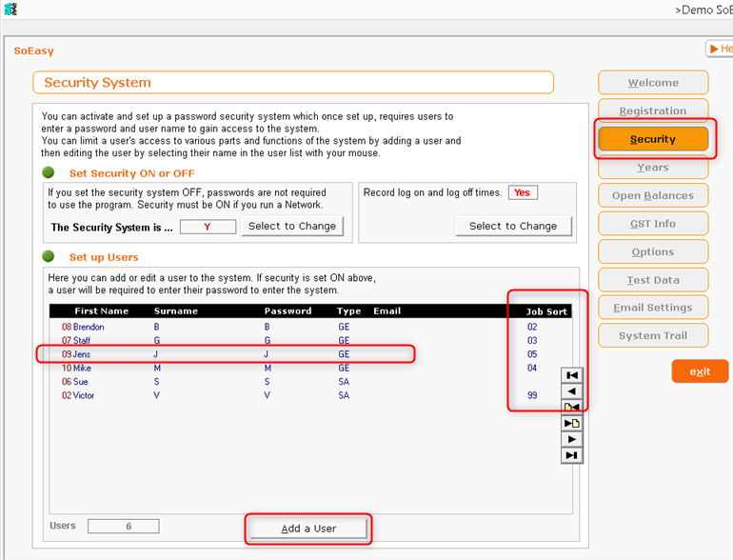
Task: Click the Security System title
Action: 97,82
